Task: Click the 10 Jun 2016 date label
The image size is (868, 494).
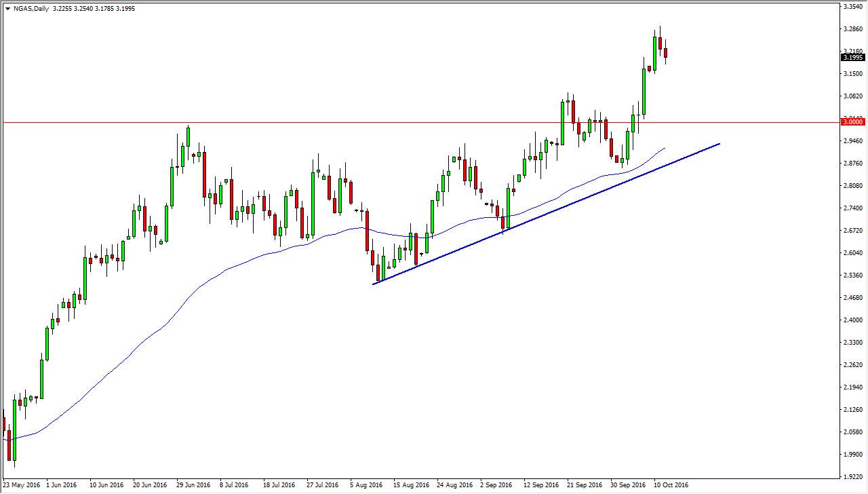Action: (107, 486)
